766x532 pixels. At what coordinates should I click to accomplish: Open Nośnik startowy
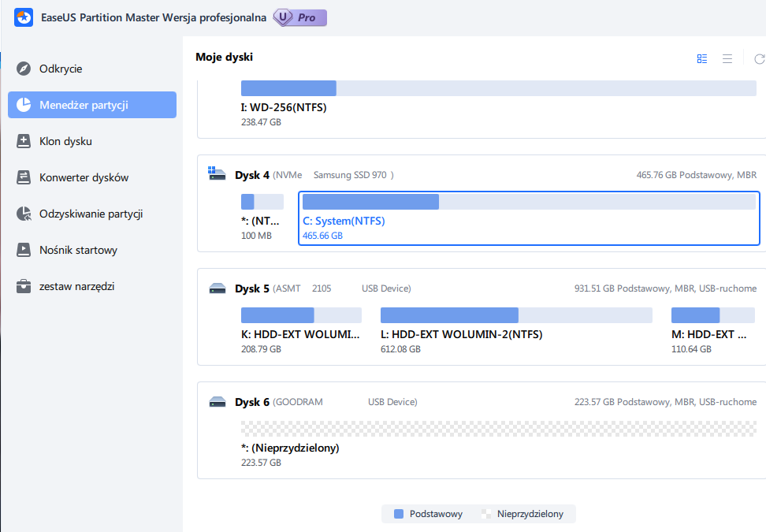pyautogui.click(x=92, y=250)
